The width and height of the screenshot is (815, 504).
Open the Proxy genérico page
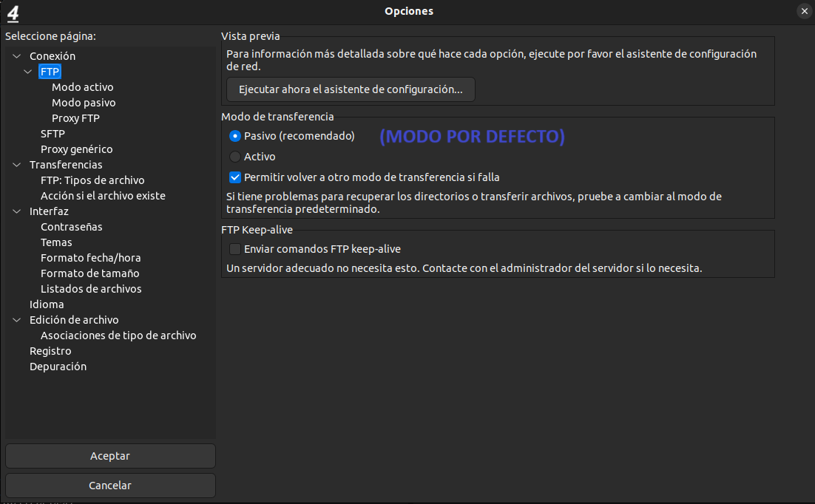pyautogui.click(x=76, y=149)
